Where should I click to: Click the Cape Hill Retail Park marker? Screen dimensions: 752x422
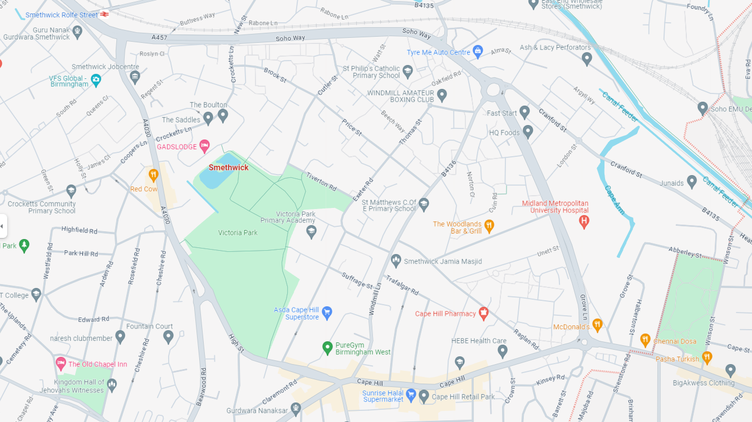pos(423,396)
